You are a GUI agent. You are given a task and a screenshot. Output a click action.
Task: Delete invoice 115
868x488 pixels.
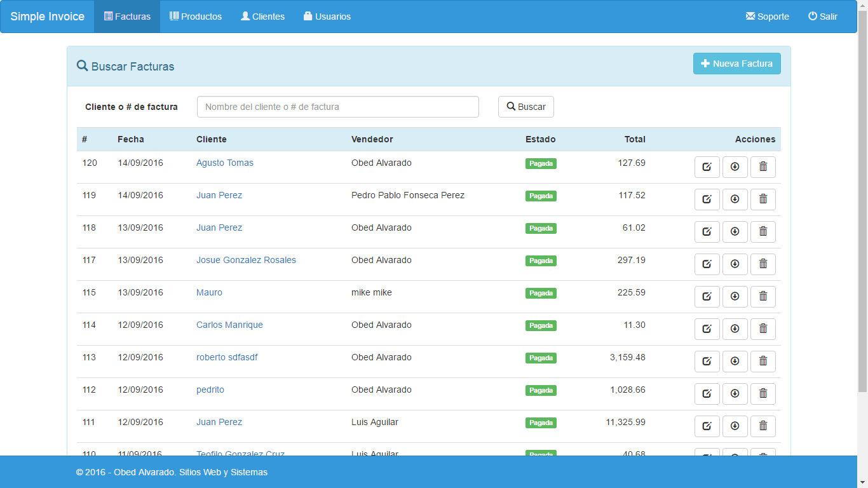763,297
